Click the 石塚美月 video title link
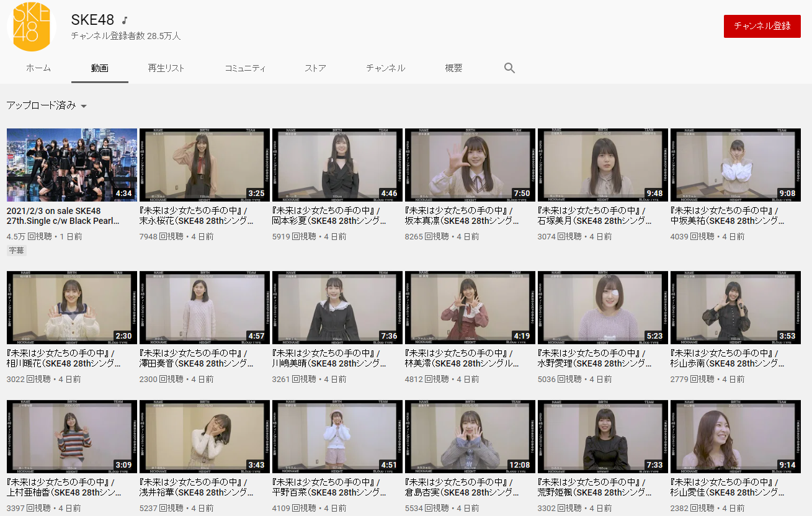This screenshot has width=812, height=516. click(596, 216)
